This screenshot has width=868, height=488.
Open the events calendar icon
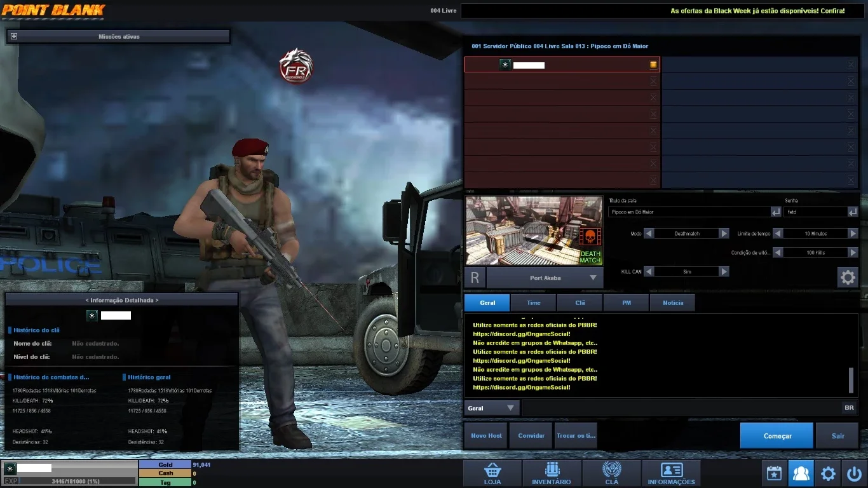[x=774, y=473]
